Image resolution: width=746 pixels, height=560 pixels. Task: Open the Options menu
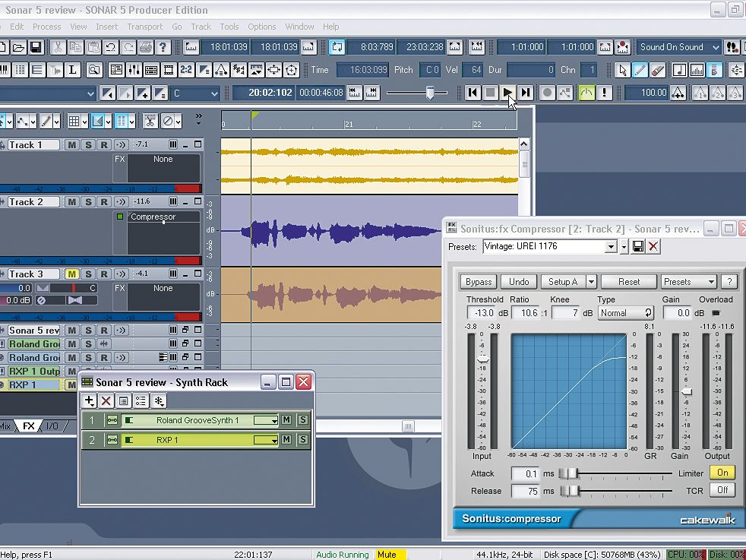261,27
